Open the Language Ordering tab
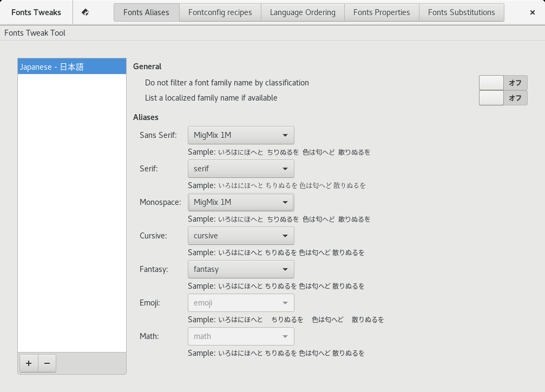545x392 pixels. coord(303,12)
